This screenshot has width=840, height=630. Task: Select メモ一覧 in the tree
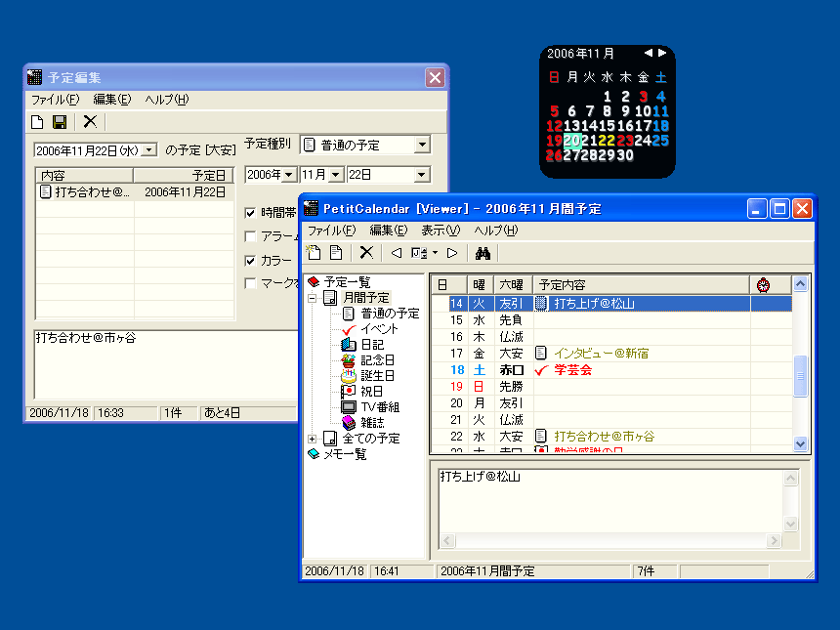pos(345,454)
